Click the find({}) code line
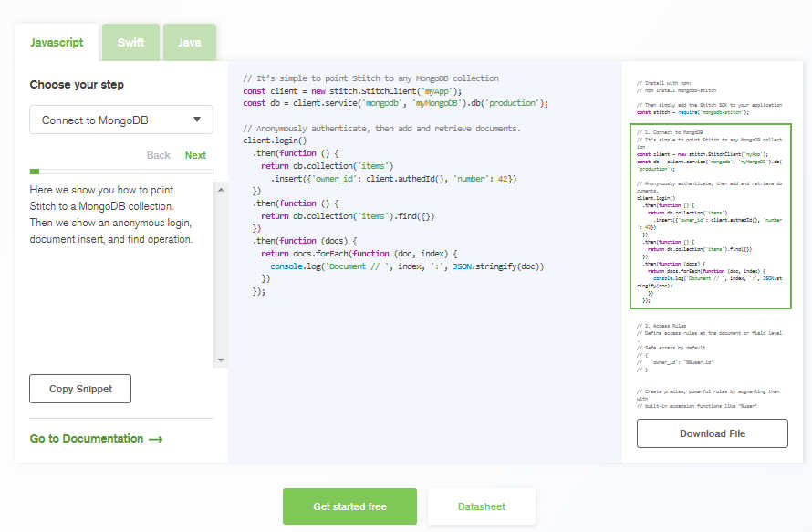812x532 pixels. (348, 216)
